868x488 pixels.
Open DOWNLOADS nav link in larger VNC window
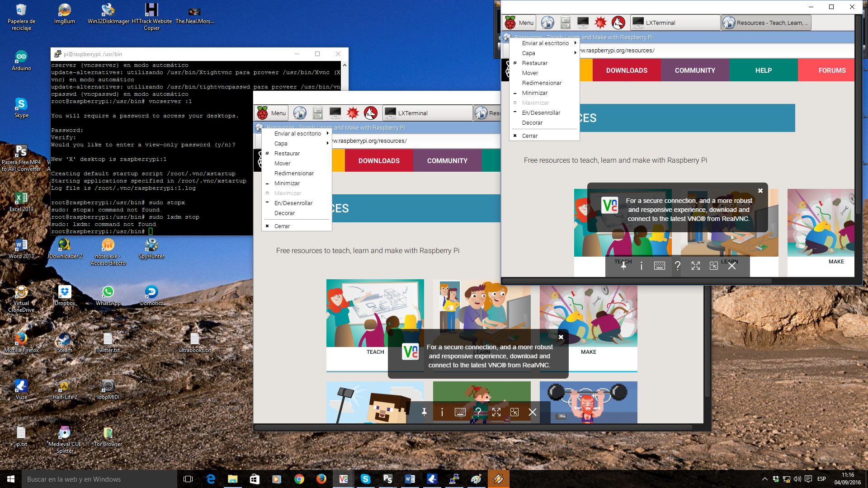379,161
